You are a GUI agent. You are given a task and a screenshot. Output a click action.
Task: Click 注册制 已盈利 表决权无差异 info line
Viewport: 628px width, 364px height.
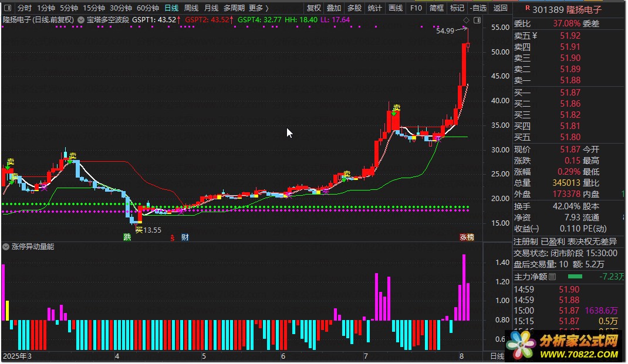click(x=565, y=241)
